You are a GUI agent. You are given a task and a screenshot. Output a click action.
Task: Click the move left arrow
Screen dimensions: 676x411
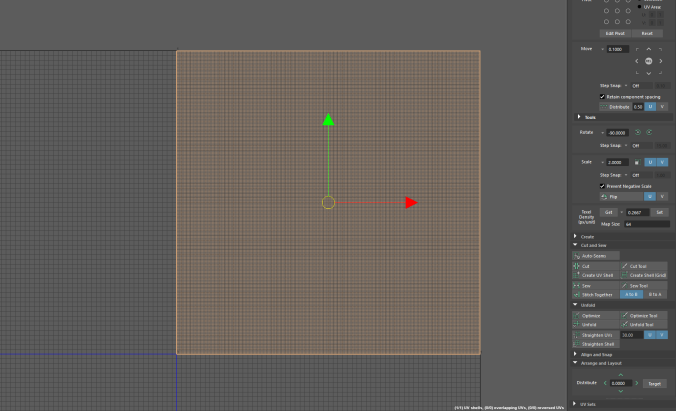[x=637, y=61]
